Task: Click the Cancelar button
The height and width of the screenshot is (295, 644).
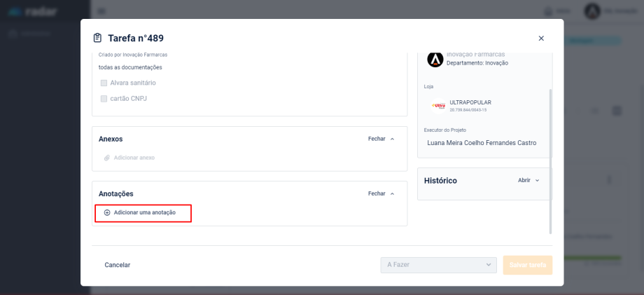Action: coord(117,265)
